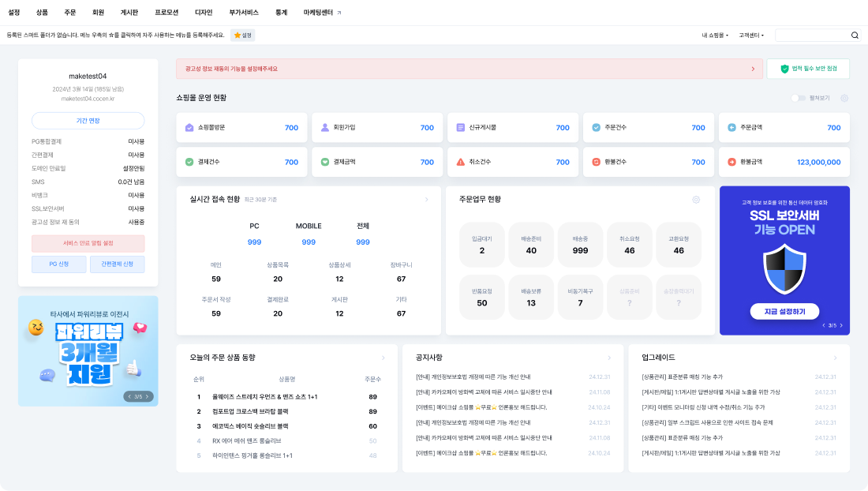The height and width of the screenshot is (491, 868).
Task: Click the gear icon beside 펼쳐보기
Action: (x=844, y=98)
